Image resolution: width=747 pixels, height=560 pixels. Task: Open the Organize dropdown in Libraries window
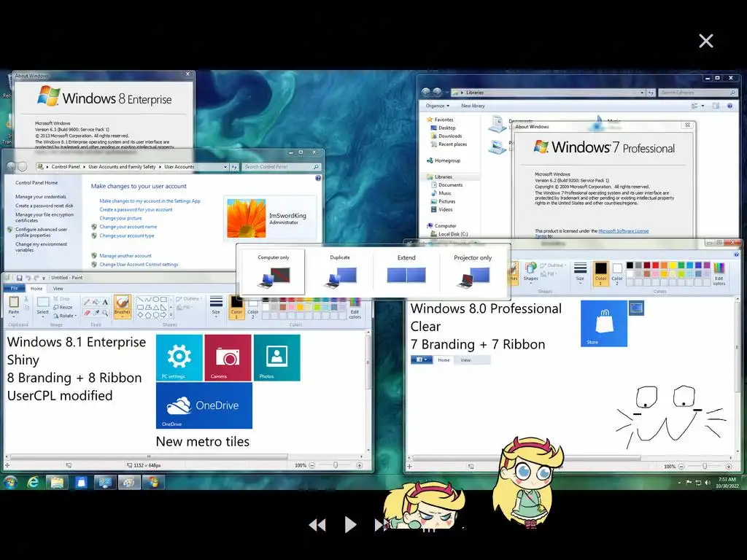click(x=438, y=106)
